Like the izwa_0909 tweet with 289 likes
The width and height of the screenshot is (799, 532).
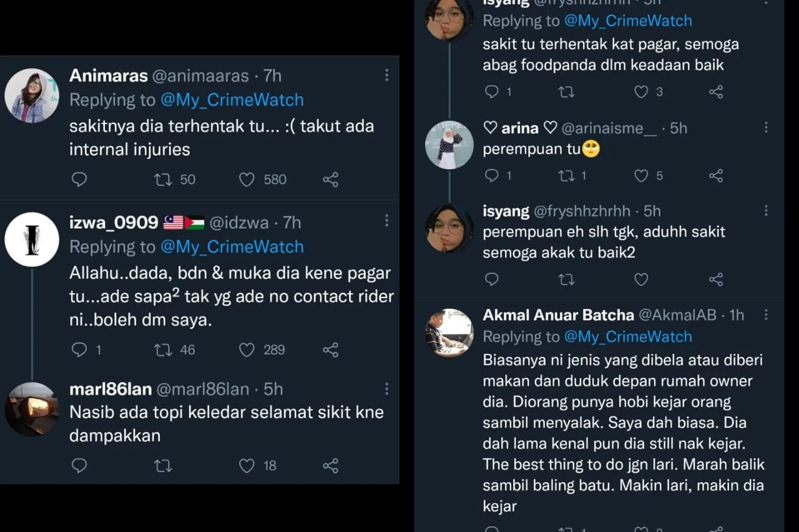click(247, 350)
